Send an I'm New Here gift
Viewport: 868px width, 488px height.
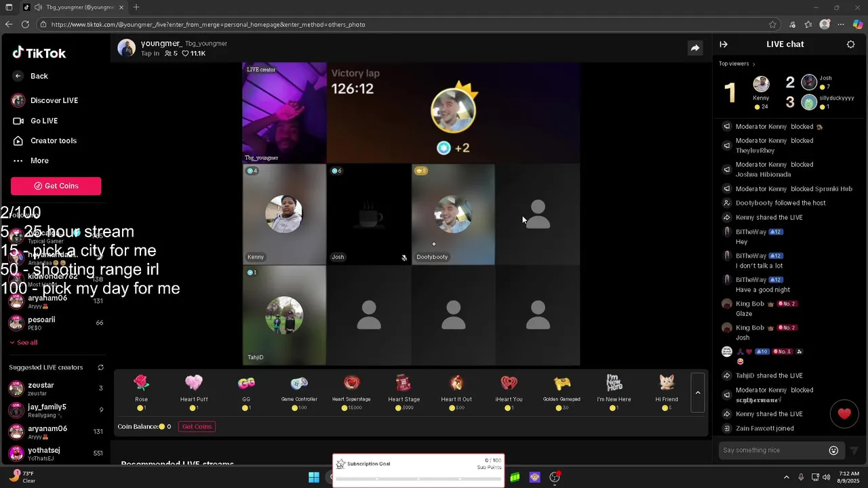click(x=614, y=392)
